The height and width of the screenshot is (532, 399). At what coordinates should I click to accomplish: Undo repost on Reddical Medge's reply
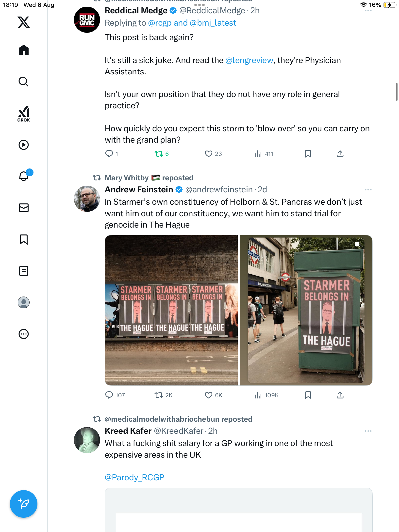(159, 154)
